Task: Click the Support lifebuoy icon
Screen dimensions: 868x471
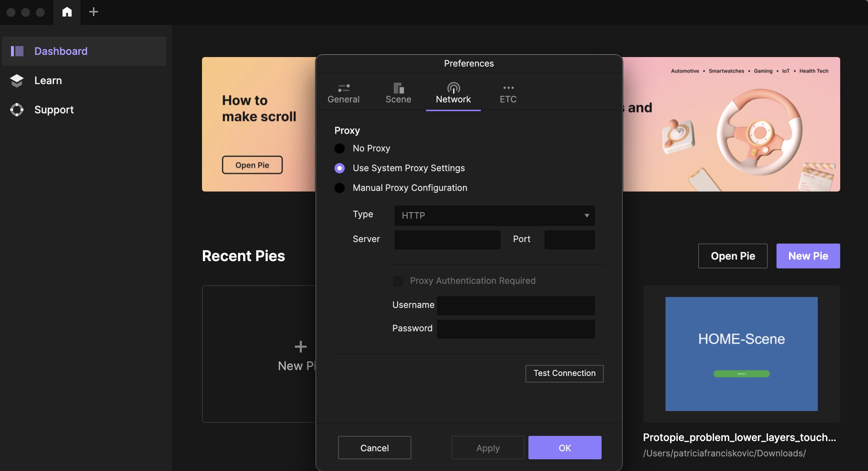Action: click(x=17, y=110)
